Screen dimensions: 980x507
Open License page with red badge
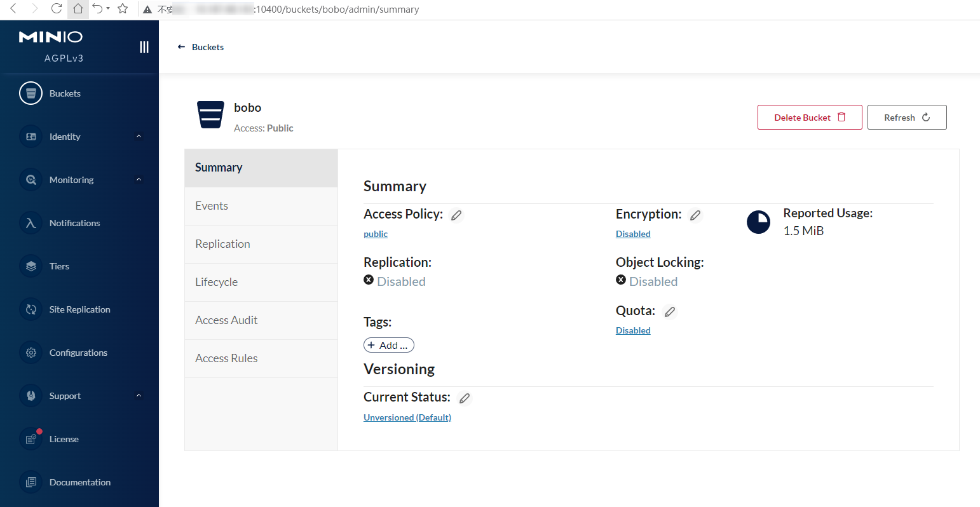point(64,439)
